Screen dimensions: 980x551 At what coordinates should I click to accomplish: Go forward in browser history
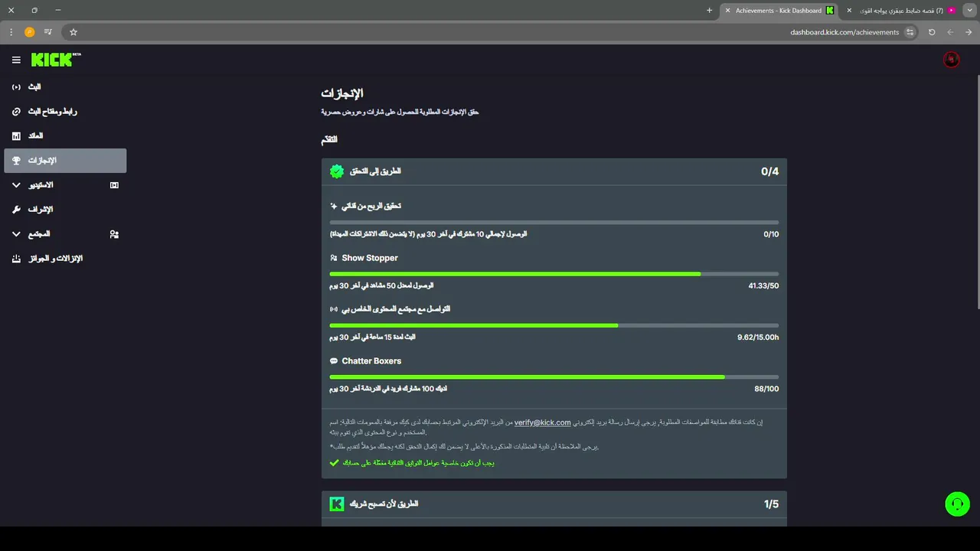click(951, 32)
